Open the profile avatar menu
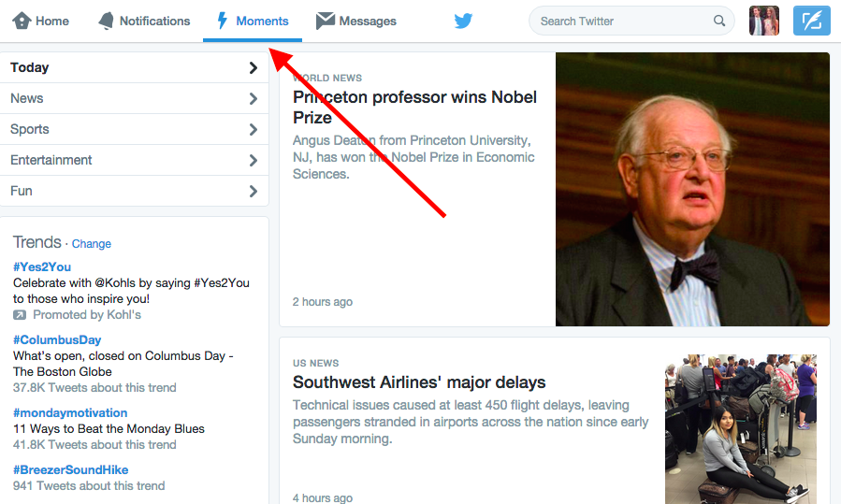This screenshot has height=504, width=841. pyautogui.click(x=763, y=21)
